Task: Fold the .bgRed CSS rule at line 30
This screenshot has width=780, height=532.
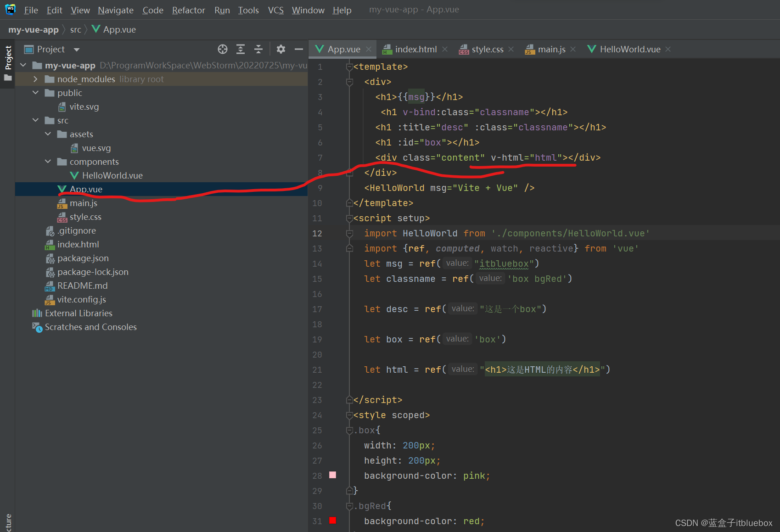Action: [349, 506]
